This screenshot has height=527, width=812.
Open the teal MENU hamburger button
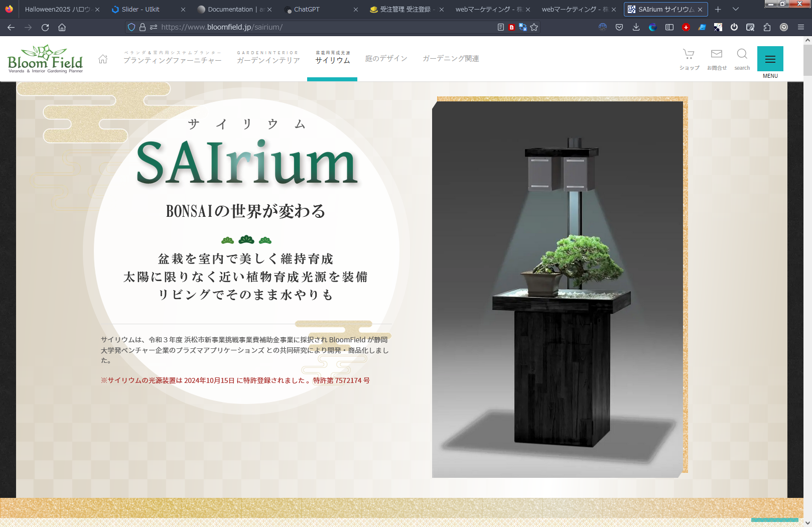tap(770, 59)
